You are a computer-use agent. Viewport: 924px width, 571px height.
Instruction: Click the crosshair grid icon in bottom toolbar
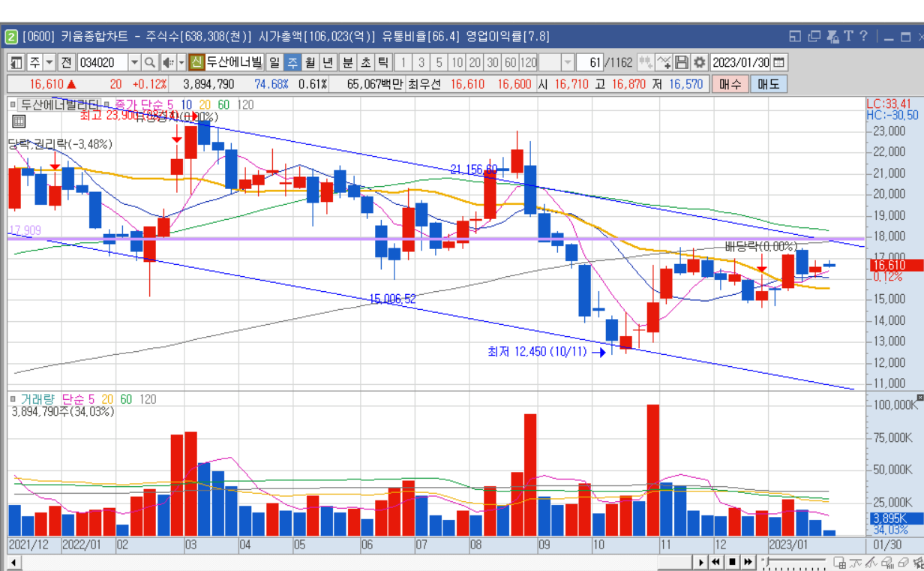point(840,562)
